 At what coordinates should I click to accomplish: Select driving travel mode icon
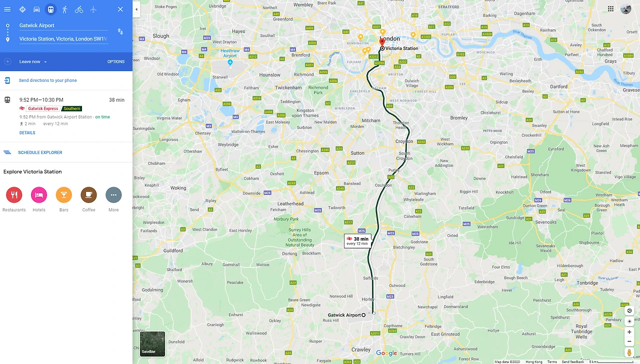coord(36,9)
